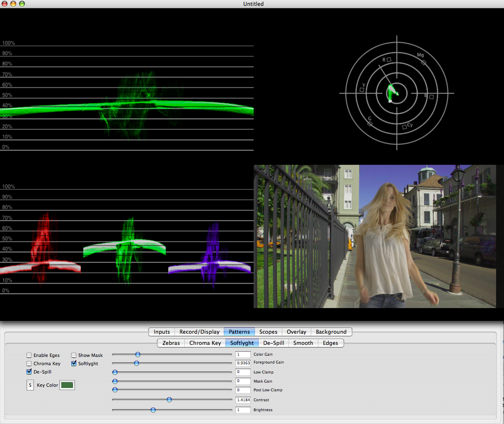
Task: Select the Brightness value field
Action: (243, 410)
